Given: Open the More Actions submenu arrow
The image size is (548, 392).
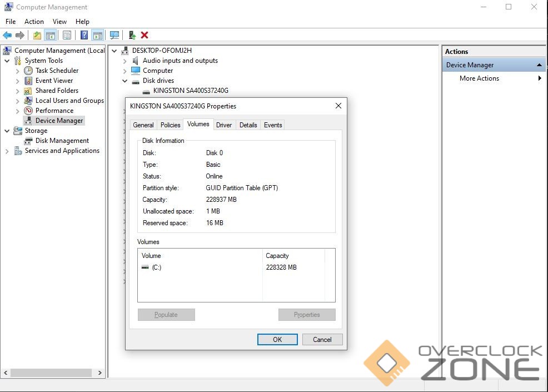Looking at the screenshot, I should point(539,78).
